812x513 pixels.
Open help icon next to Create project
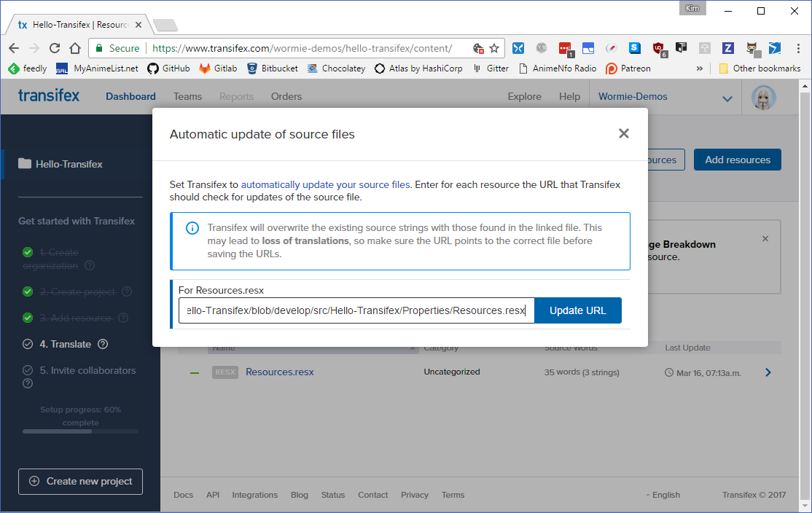127,291
